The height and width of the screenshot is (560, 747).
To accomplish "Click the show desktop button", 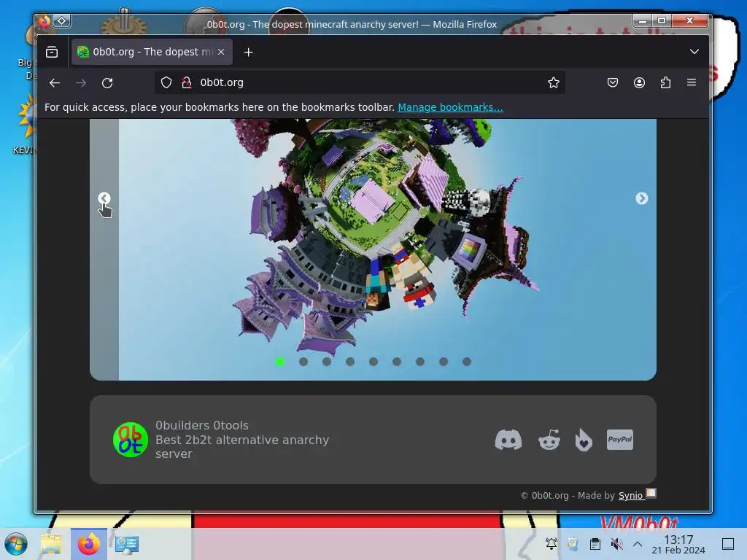I will [x=728, y=544].
